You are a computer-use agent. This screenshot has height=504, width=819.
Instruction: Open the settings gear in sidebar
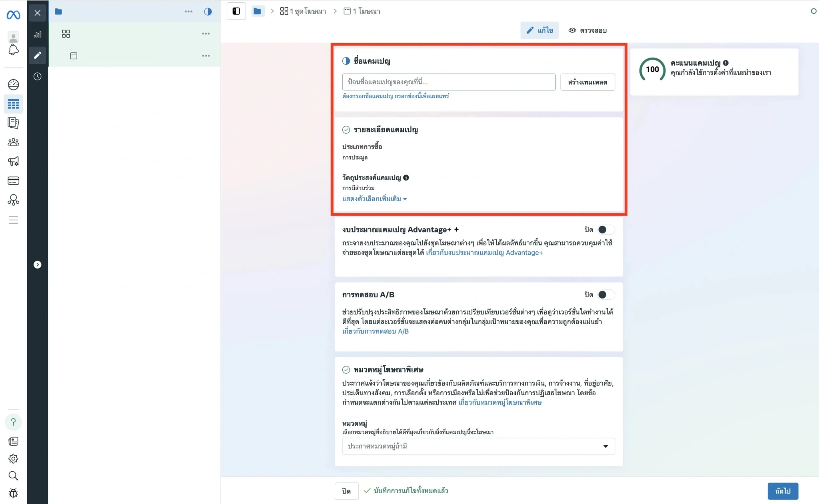[13, 458]
